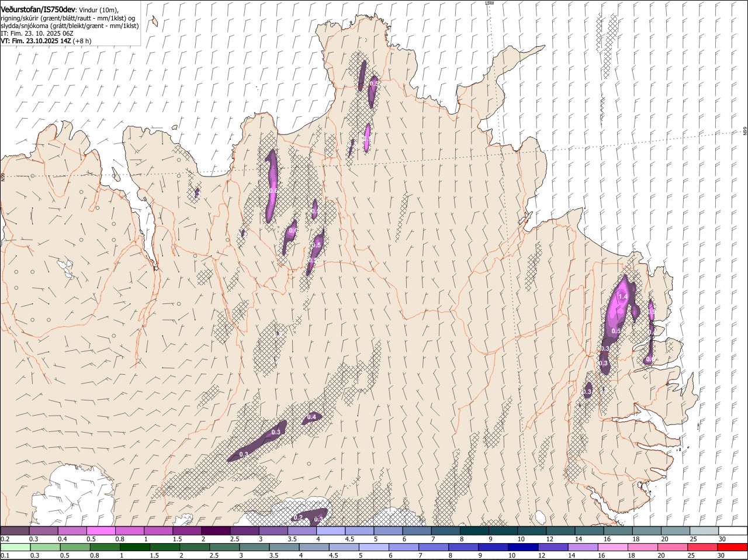Select the dark teal 9–10 swatch in upper legend
The height and width of the screenshot is (560, 748).
coord(503,531)
